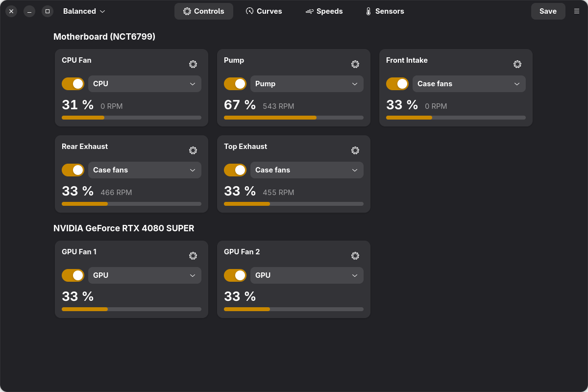Click the CPU Fan speed bar
Image resolution: width=588 pixels, height=392 pixels.
tap(131, 118)
